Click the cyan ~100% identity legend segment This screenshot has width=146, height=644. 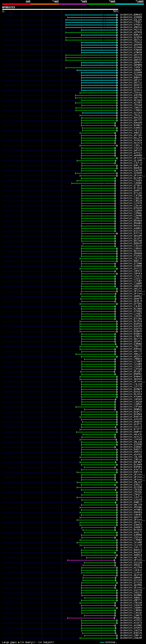pos(130,4)
